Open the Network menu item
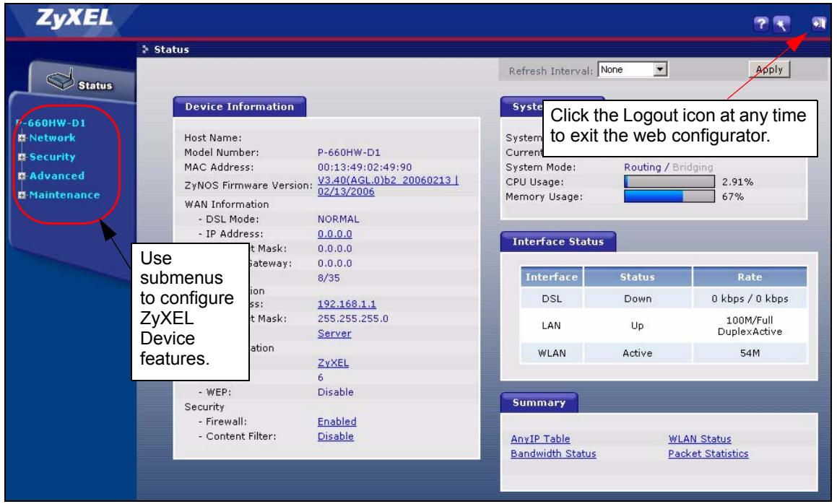The image size is (837, 504). (x=52, y=138)
